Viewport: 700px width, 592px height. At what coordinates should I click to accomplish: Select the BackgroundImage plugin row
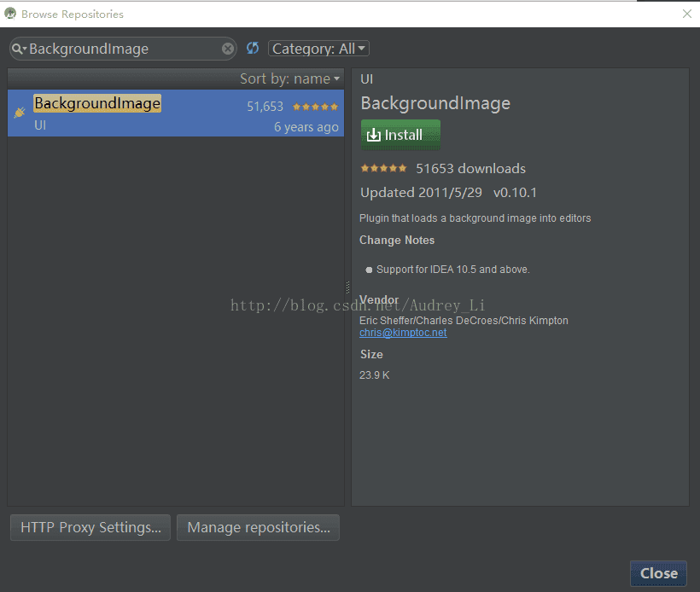pyautogui.click(x=176, y=113)
